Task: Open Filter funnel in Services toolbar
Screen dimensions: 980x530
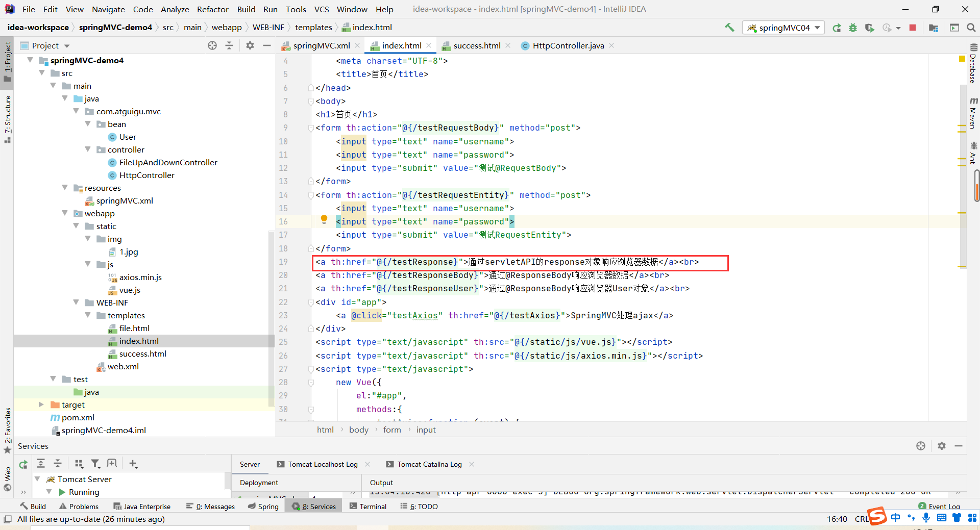Action: click(x=95, y=463)
